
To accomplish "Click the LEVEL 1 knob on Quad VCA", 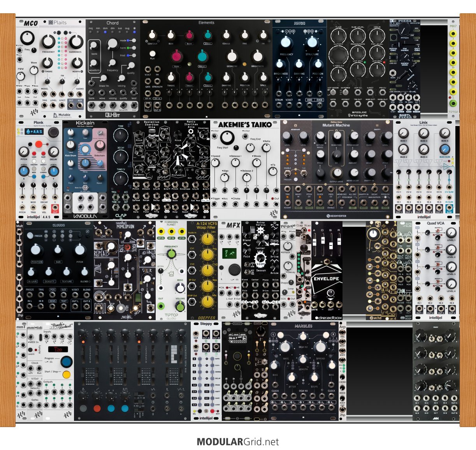I will tap(451, 233).
